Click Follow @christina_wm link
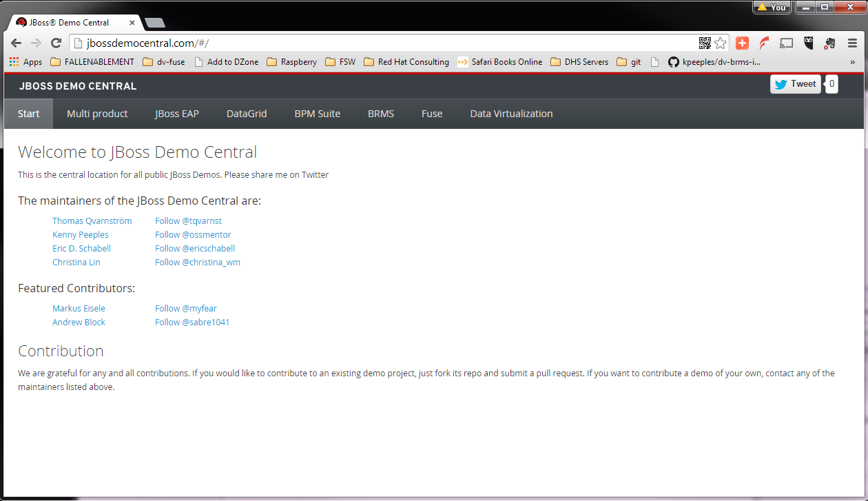 point(198,263)
